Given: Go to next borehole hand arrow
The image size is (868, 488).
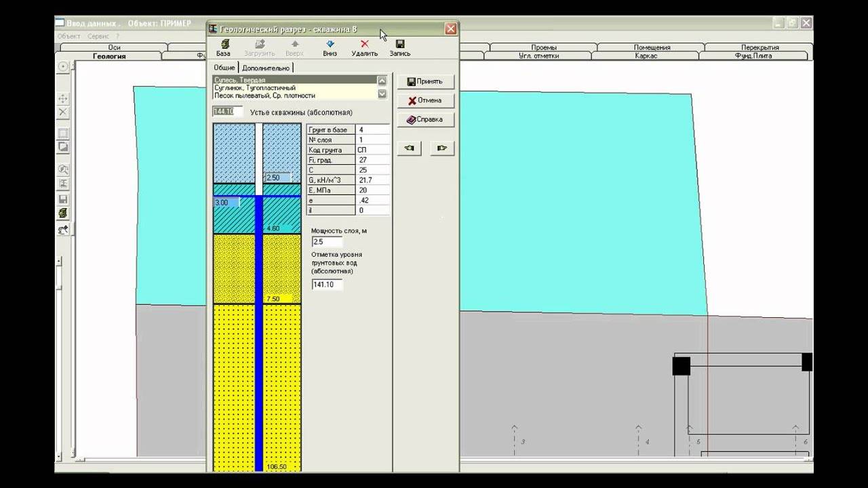Looking at the screenshot, I should 442,148.
